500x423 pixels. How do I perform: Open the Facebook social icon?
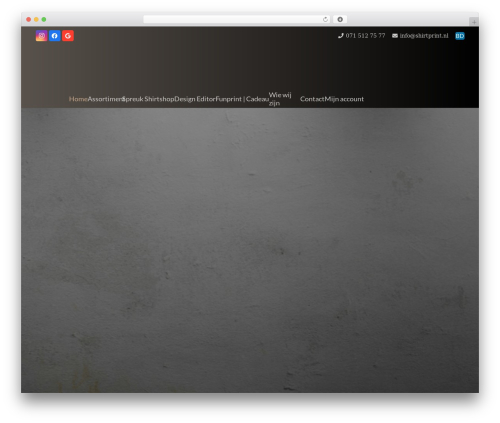55,36
